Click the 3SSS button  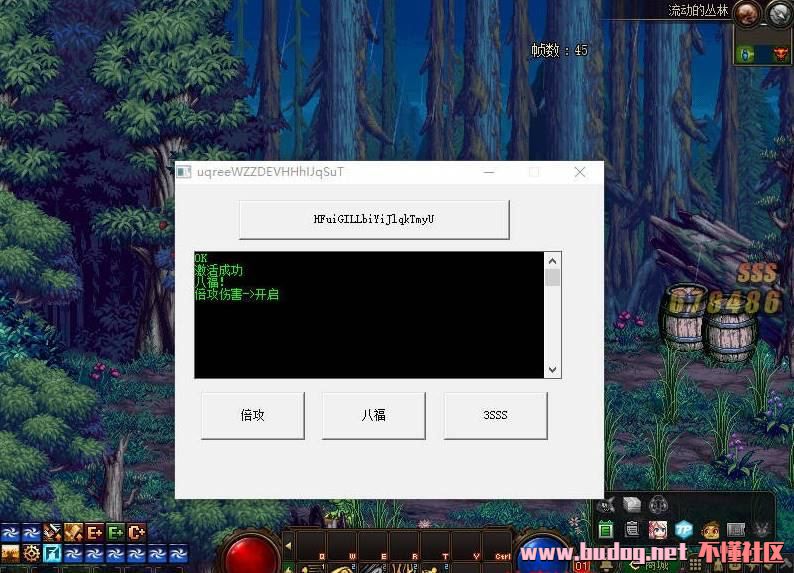[x=495, y=415]
